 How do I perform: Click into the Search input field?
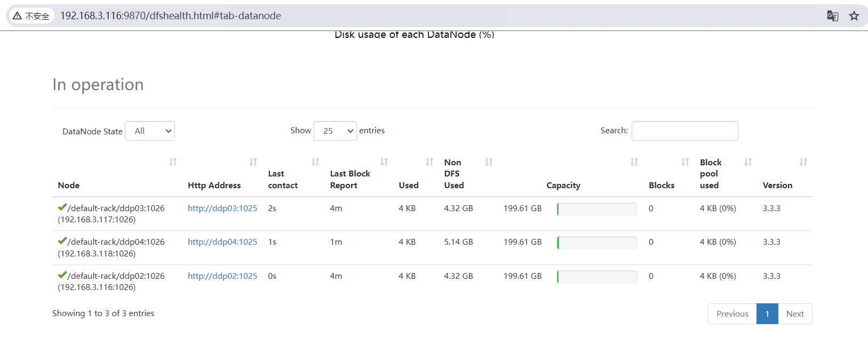point(684,131)
